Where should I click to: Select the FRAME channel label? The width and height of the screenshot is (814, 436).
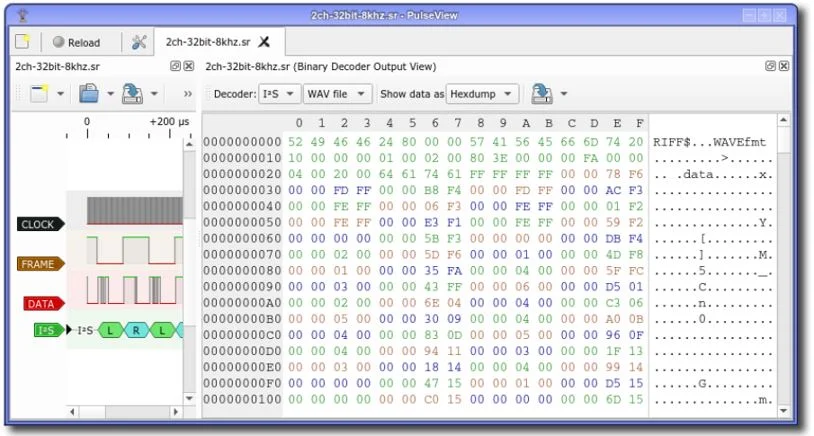pos(39,264)
